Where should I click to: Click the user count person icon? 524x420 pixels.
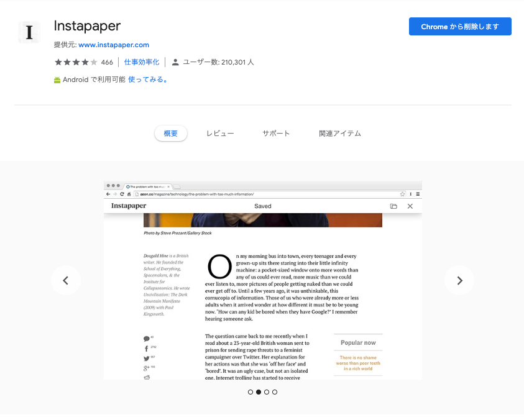point(175,62)
